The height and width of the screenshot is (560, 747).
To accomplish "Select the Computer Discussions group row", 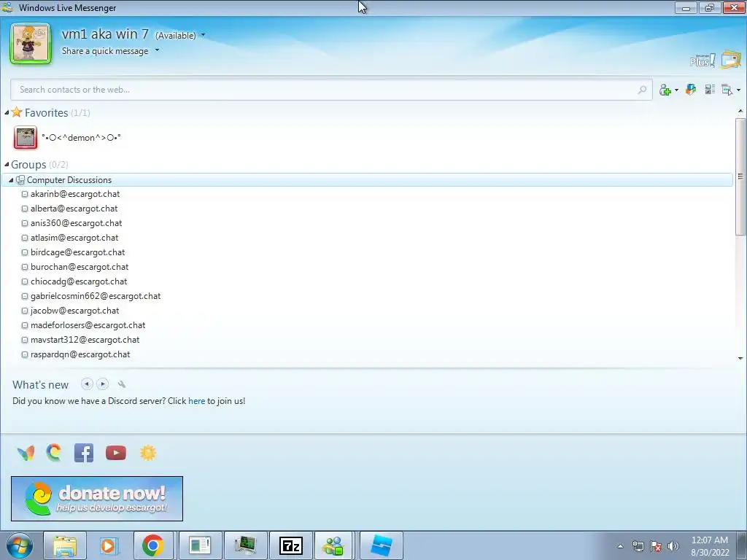I will pos(368,180).
